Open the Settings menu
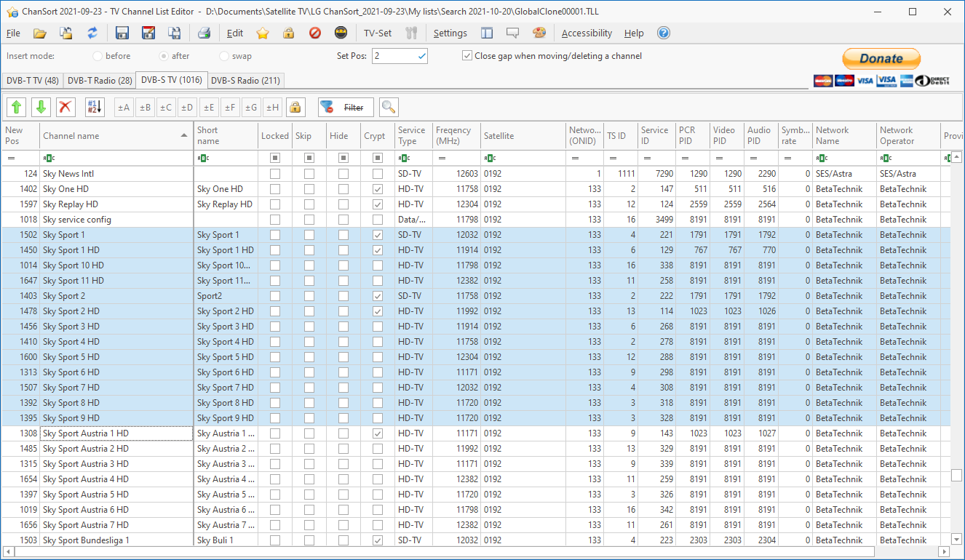 [450, 33]
